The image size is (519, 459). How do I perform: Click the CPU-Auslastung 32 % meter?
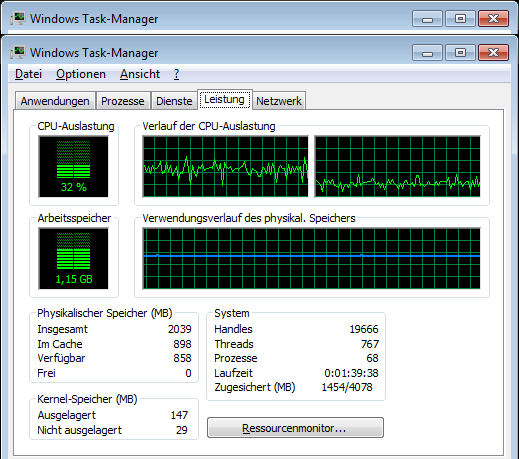click(73, 167)
